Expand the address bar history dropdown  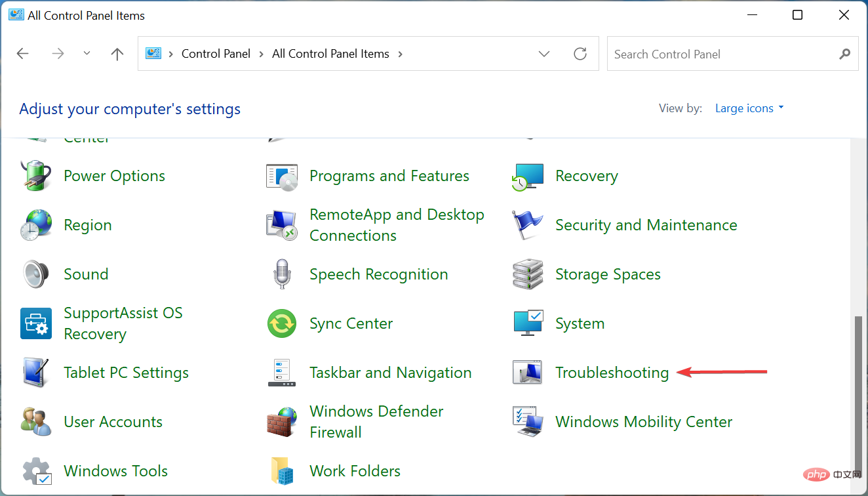pyautogui.click(x=544, y=54)
